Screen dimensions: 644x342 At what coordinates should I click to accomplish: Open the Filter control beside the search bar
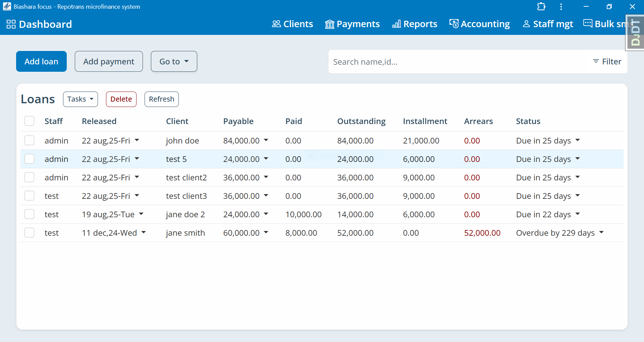click(607, 61)
